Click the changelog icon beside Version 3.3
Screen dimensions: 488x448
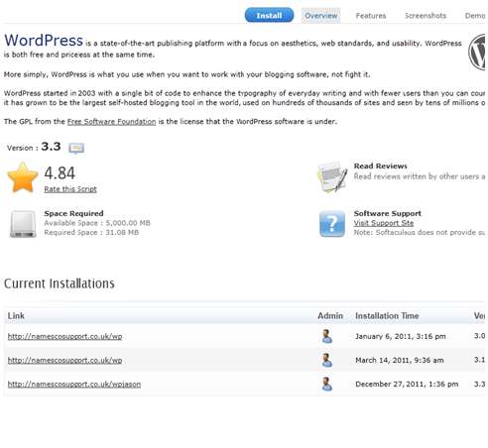76,148
